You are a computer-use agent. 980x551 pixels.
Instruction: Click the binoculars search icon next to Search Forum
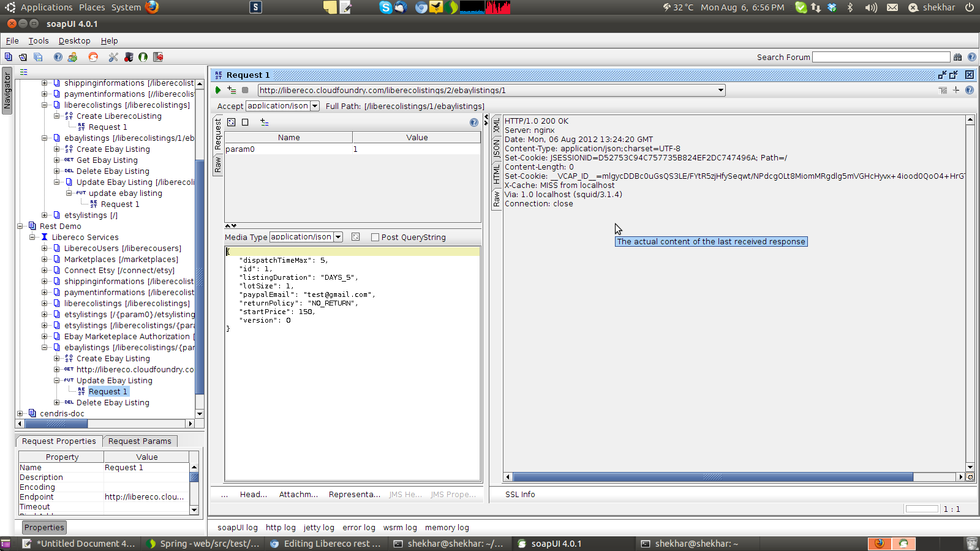(958, 57)
